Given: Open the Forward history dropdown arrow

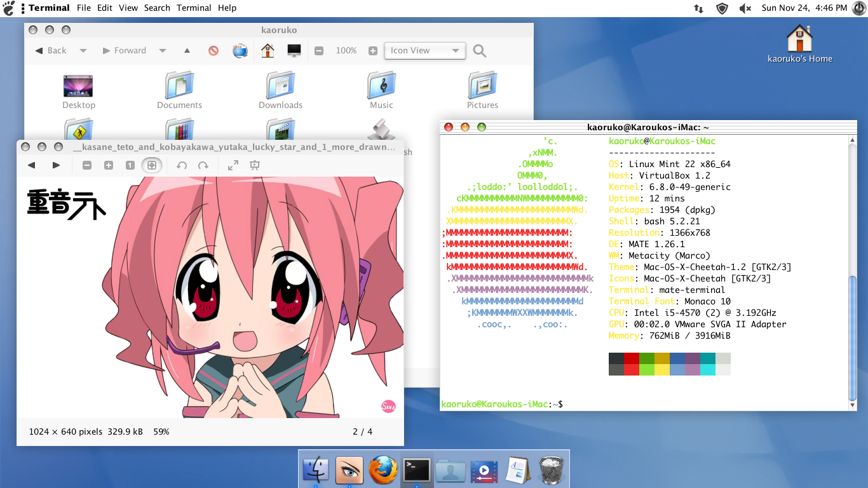Looking at the screenshot, I should [x=163, y=51].
